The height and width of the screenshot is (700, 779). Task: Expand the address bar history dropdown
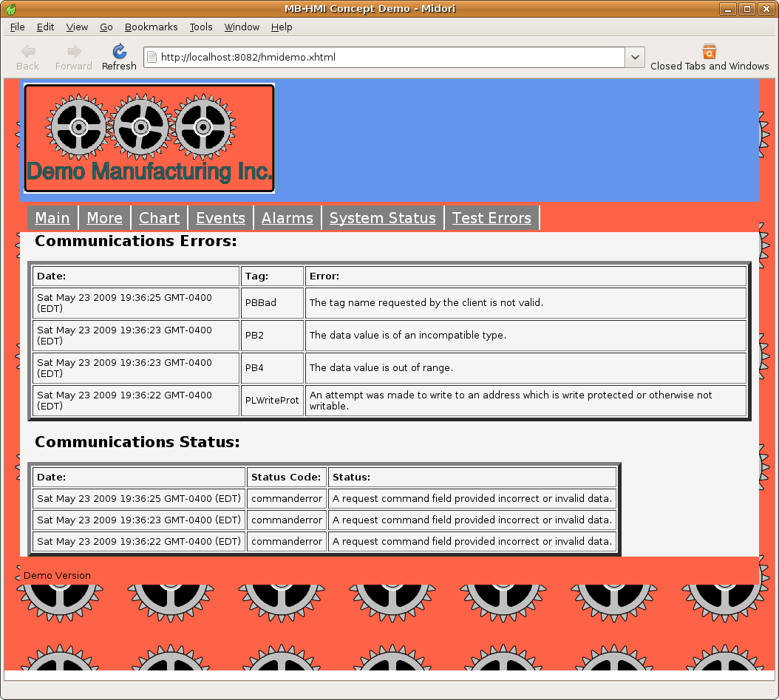click(x=635, y=57)
